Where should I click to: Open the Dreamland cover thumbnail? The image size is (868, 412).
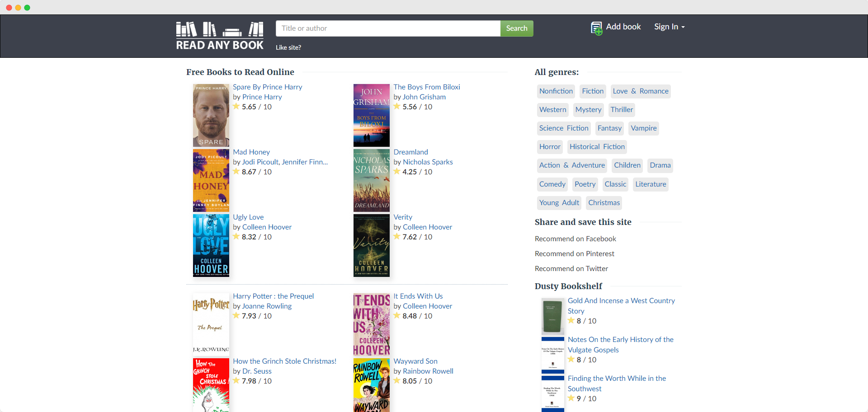pos(372,180)
